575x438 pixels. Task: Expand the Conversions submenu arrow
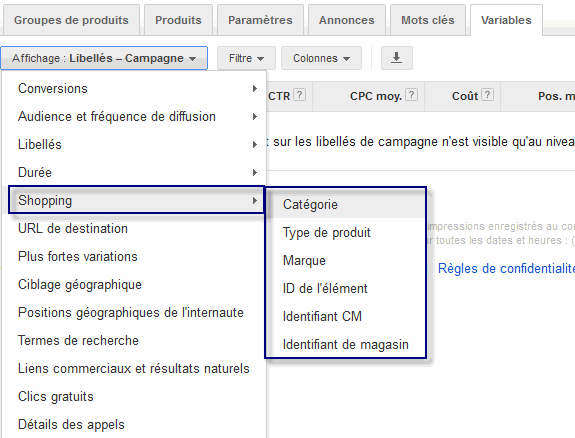pos(254,88)
